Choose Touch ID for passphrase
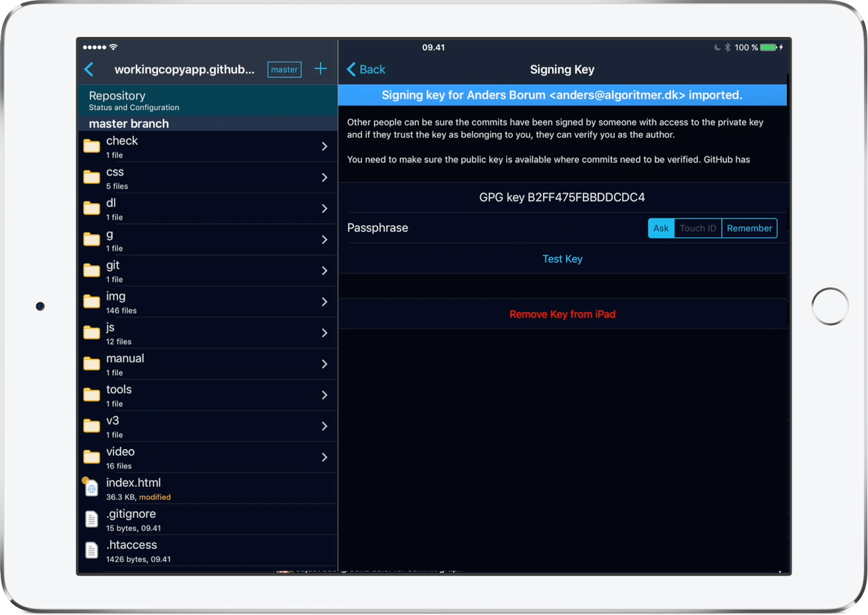Viewport: 868px width, 615px height. point(698,228)
